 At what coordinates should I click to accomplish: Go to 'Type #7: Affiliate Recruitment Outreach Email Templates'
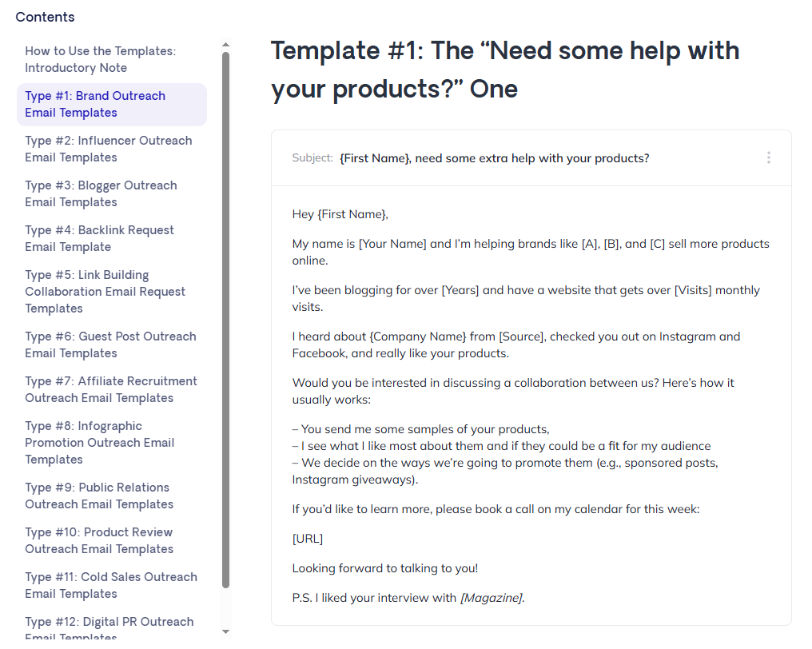110,389
